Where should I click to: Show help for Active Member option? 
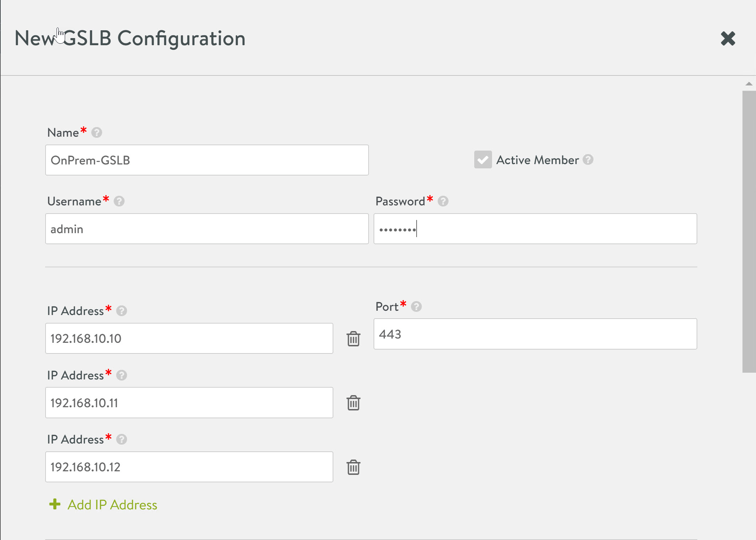(588, 160)
